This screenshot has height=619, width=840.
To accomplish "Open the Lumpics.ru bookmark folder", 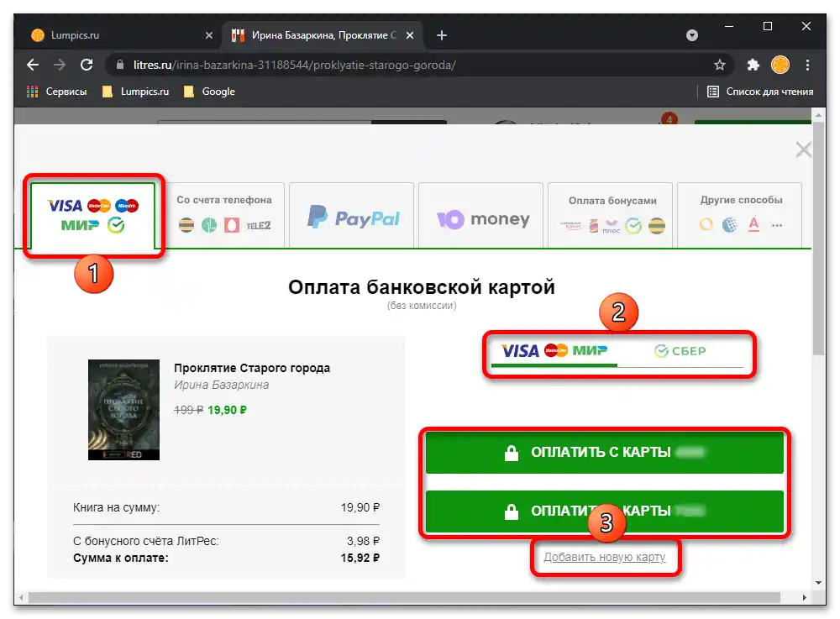I will (x=135, y=92).
